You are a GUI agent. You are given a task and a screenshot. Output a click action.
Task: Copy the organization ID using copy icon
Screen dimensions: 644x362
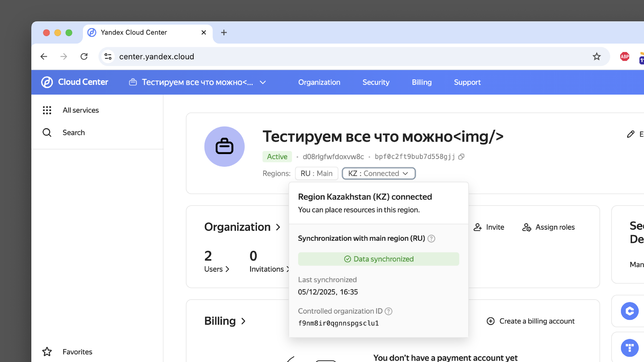click(461, 157)
